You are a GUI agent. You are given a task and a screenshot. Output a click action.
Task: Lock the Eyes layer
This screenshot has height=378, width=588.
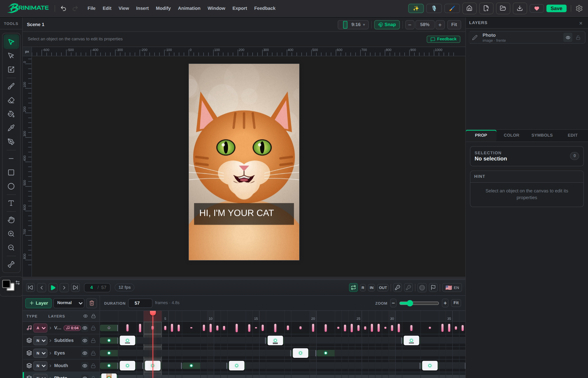tap(93, 353)
